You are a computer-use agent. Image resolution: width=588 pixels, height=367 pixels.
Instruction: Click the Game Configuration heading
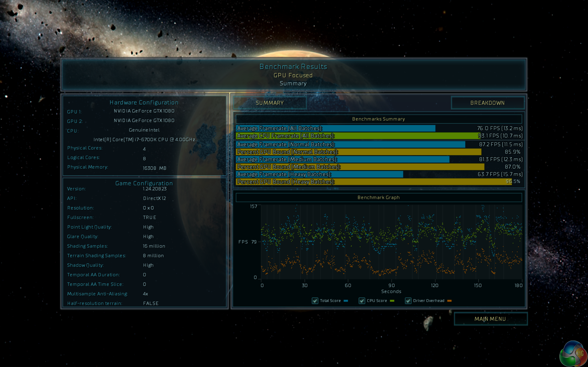[144, 183]
